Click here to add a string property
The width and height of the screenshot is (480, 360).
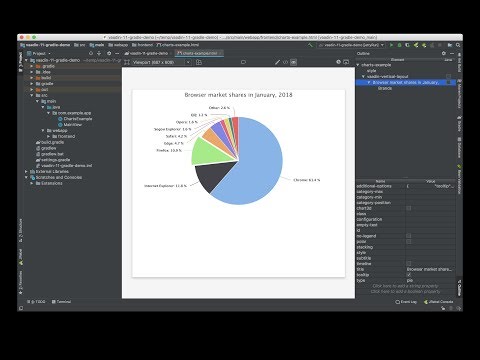(x=405, y=286)
